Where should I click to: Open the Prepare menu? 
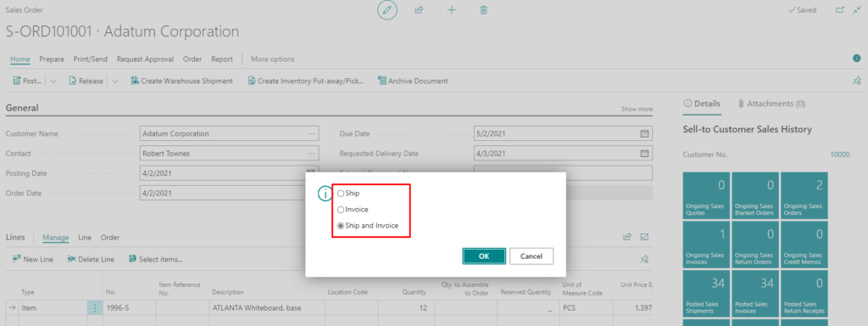tap(52, 59)
